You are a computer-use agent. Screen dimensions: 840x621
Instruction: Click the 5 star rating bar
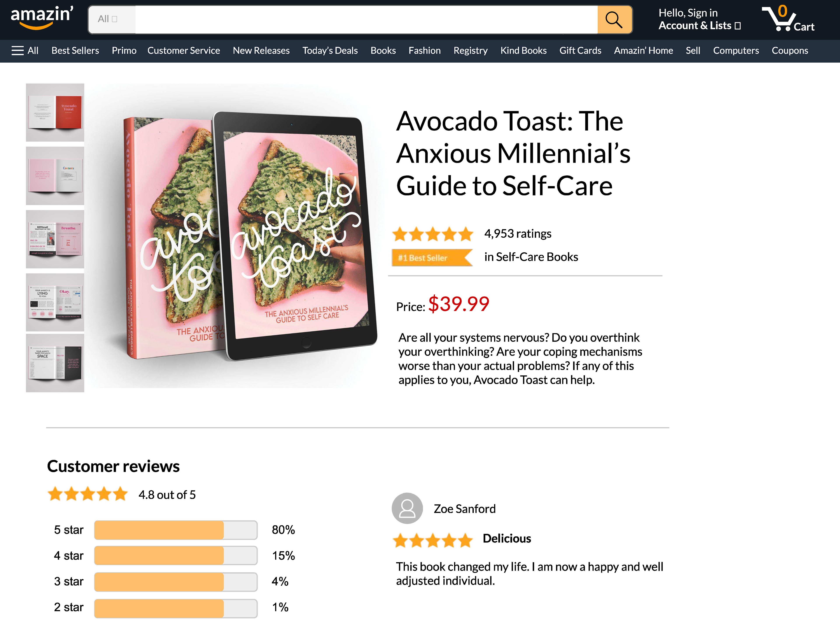176,530
